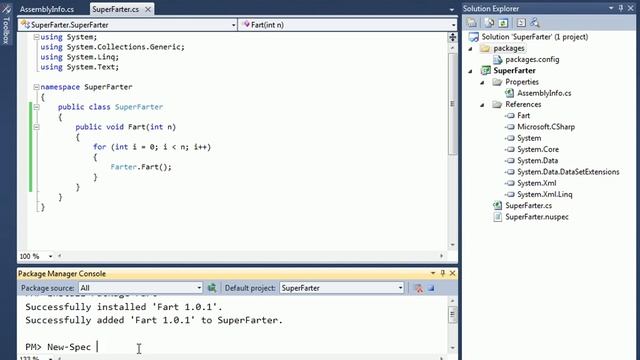
Task: Click View Code icon in Solution Explorer toolbar
Action: tap(521, 23)
